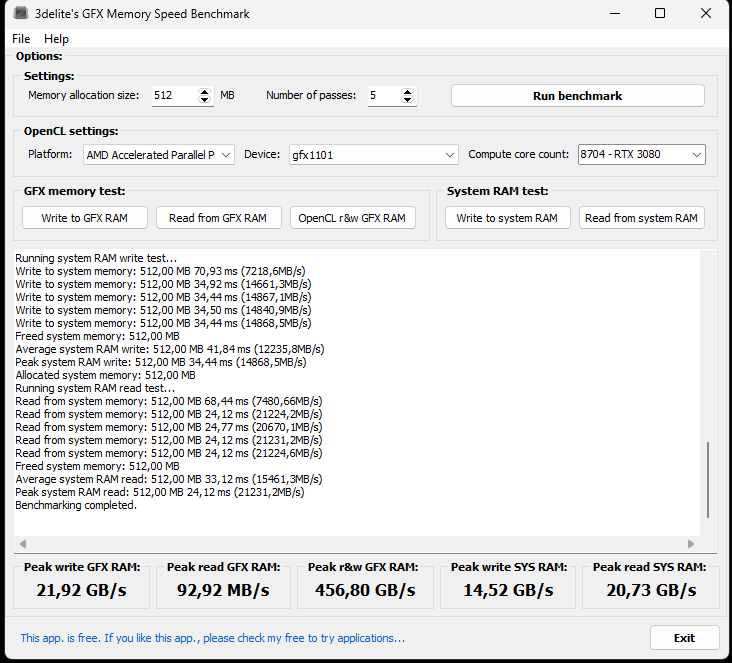
Task: Click the 21,92 GB/s peak write value
Action: point(81,590)
